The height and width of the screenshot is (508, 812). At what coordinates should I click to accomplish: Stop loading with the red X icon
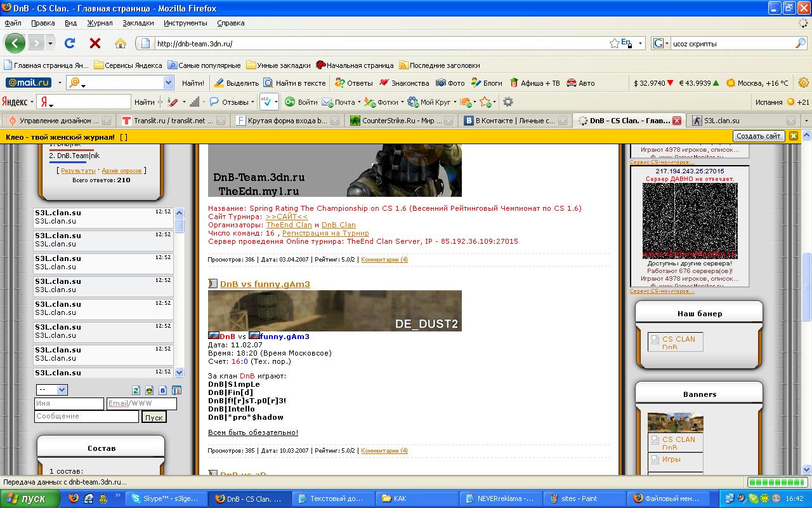(x=95, y=43)
